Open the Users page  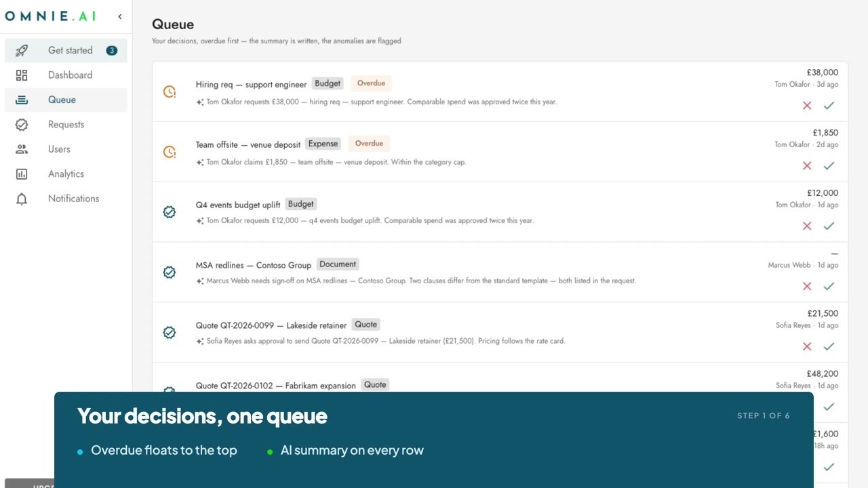point(66,149)
